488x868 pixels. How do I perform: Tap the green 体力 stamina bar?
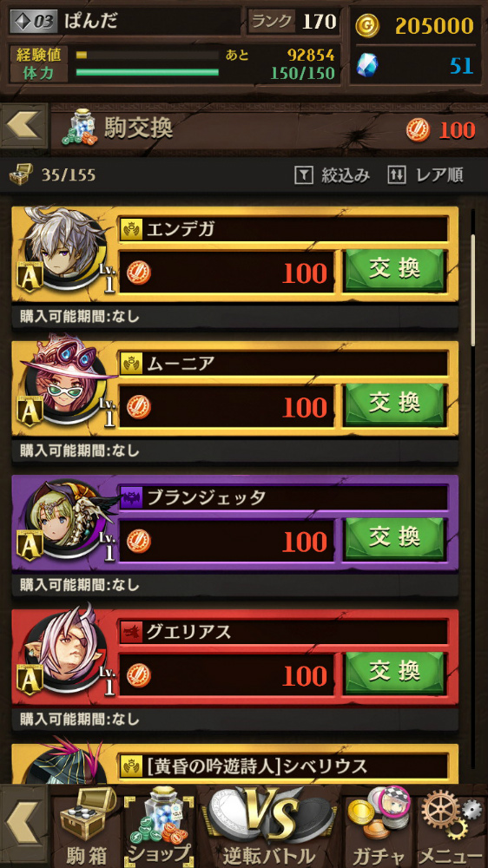148,73
